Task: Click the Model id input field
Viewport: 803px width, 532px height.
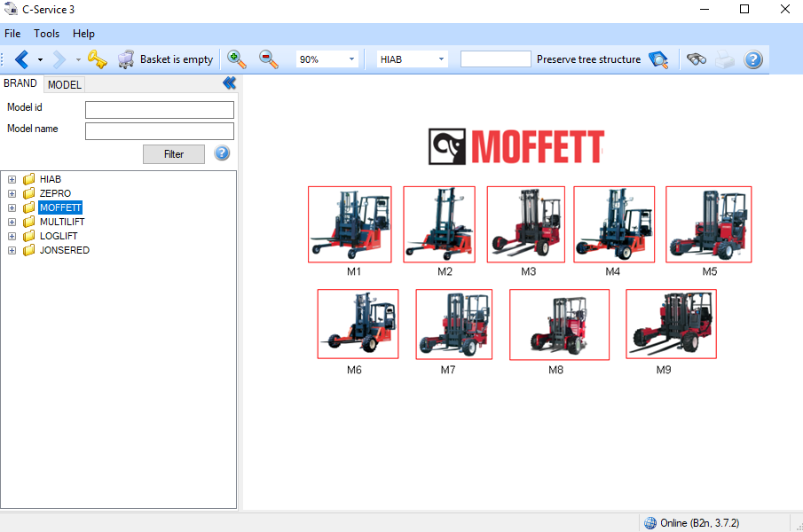Action: pos(160,110)
